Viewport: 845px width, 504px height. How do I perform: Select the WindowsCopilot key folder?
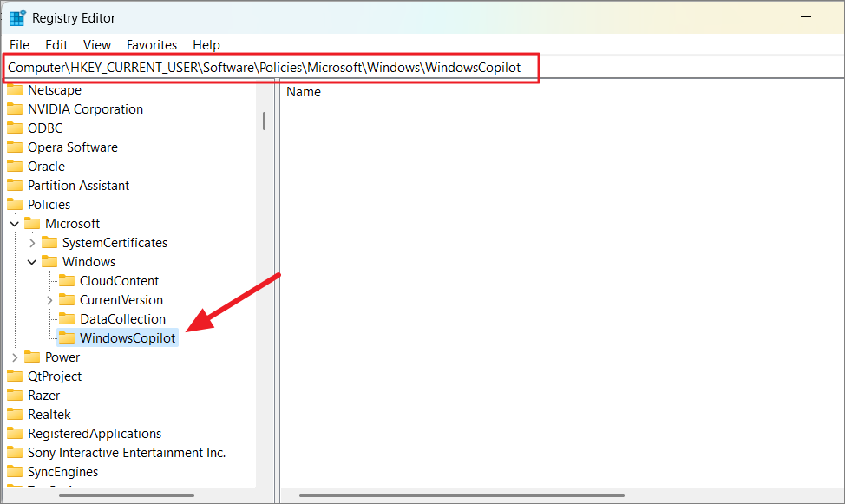pos(124,337)
